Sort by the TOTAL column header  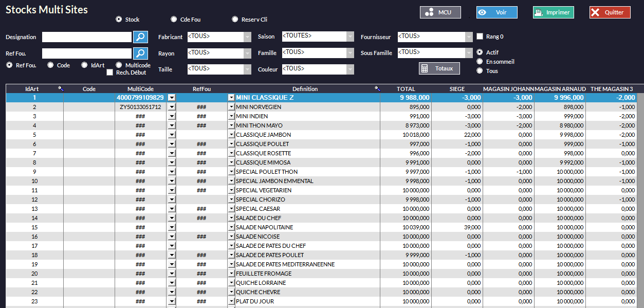[x=406, y=89]
